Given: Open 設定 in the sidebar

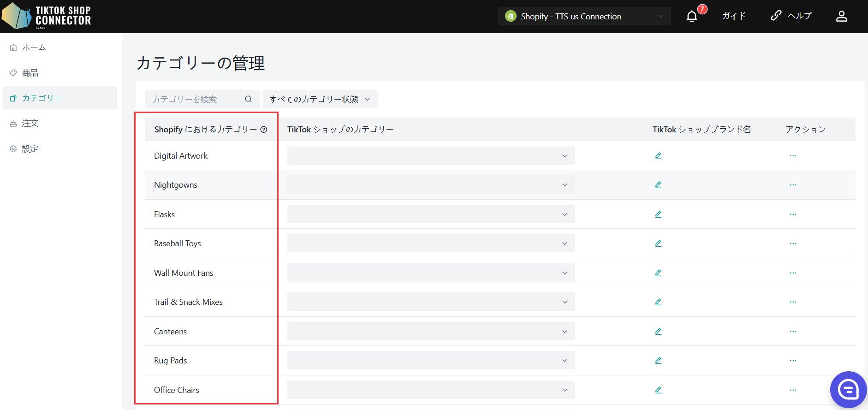Looking at the screenshot, I should click(60, 149).
